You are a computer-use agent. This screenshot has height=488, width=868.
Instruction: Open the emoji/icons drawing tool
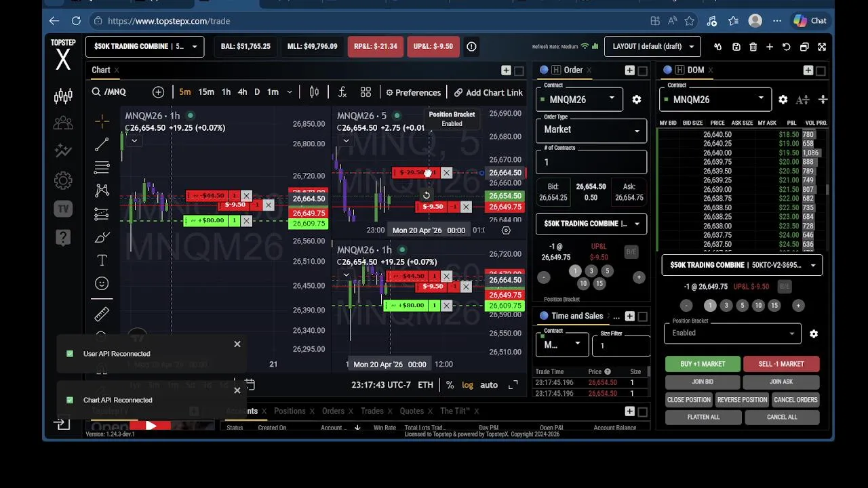102,283
